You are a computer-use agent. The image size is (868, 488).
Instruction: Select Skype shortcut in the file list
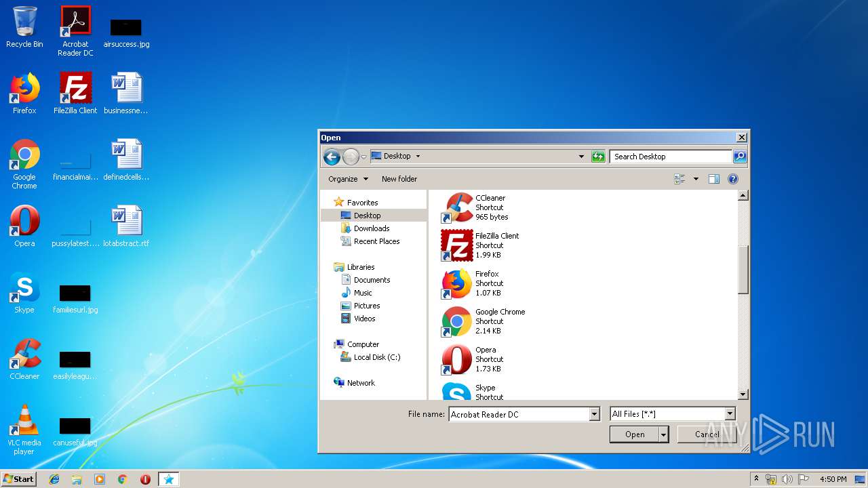pyautogui.click(x=472, y=390)
